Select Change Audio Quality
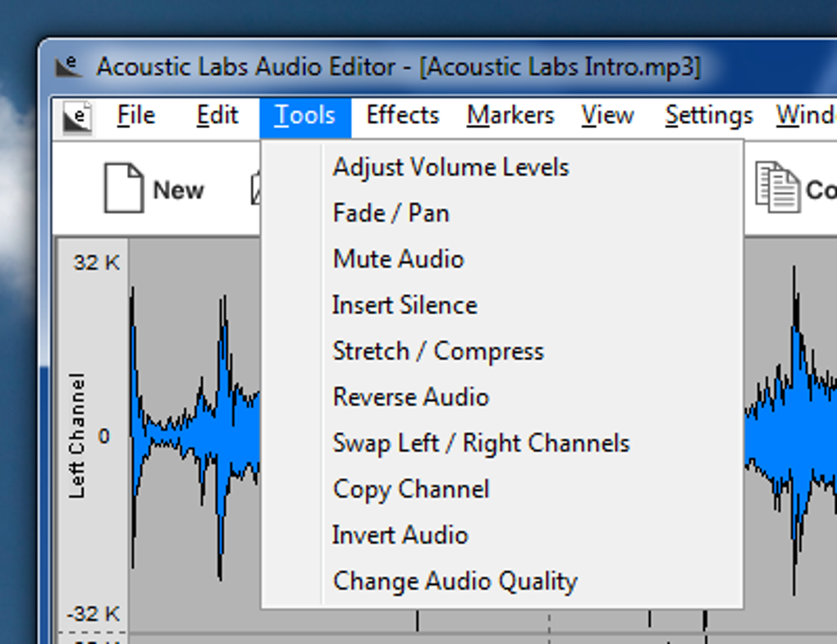The height and width of the screenshot is (644, 837). point(455,581)
